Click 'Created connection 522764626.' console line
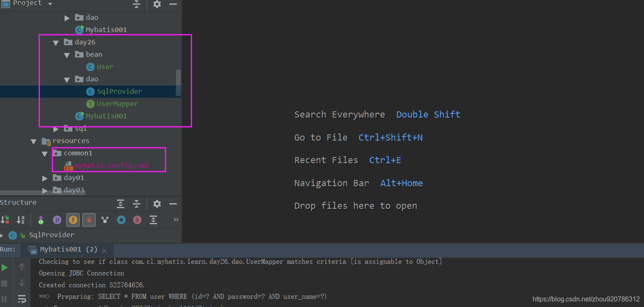 pyautogui.click(x=92, y=285)
